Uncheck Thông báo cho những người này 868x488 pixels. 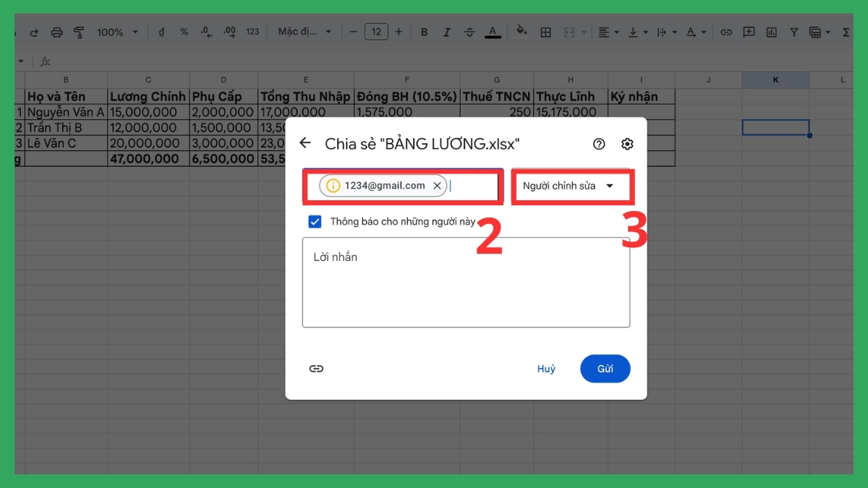coord(315,221)
